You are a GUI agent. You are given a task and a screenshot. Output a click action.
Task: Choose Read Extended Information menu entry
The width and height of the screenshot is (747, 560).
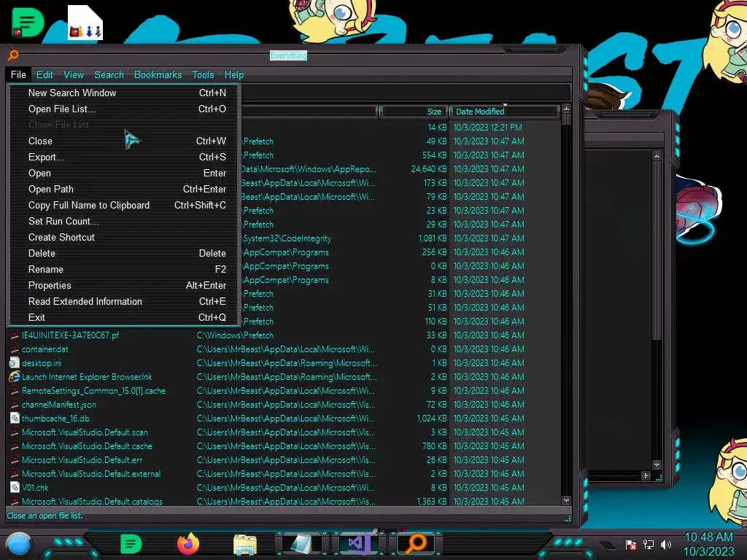[x=124, y=301]
